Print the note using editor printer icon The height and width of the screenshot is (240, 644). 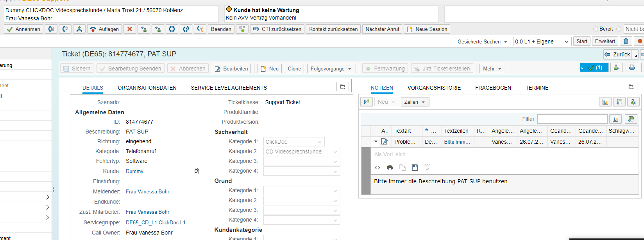[x=390, y=168]
